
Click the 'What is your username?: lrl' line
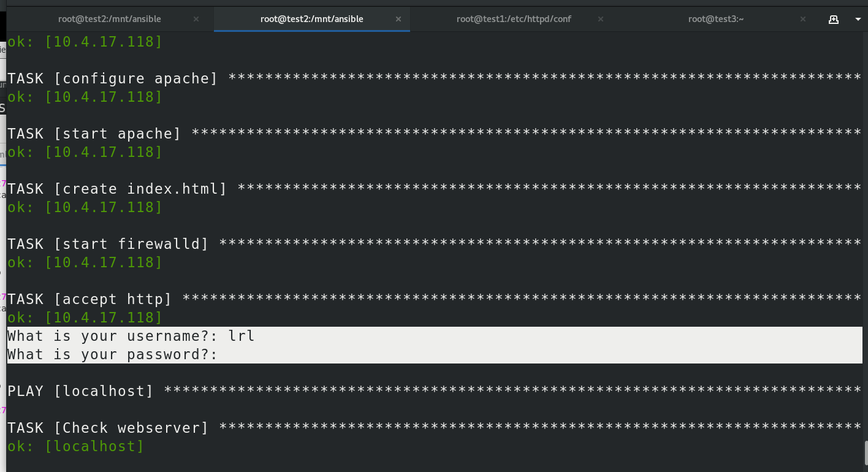pyautogui.click(x=131, y=336)
